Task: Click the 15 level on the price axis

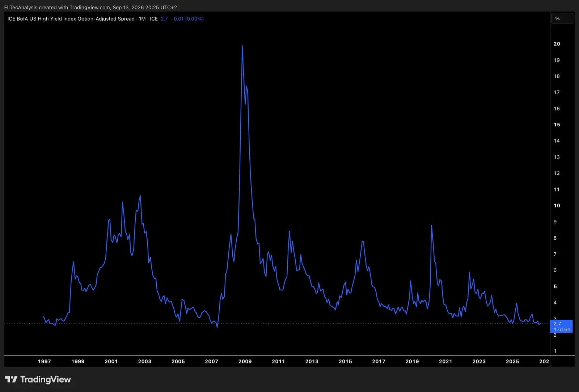Action: (557, 125)
